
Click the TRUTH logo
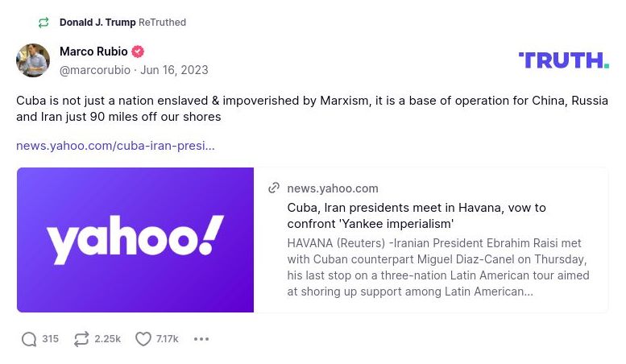tap(563, 60)
